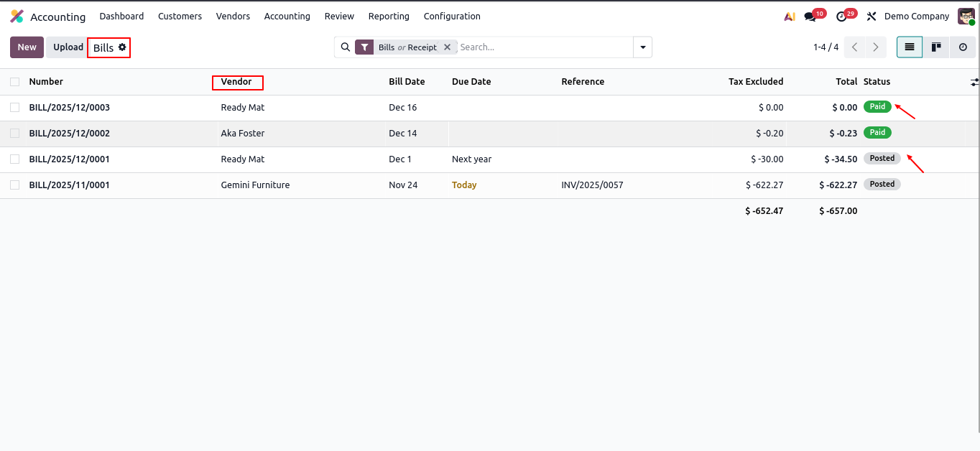980x451 pixels.
Task: Click the Odoo Accounting app logo icon
Action: click(17, 17)
